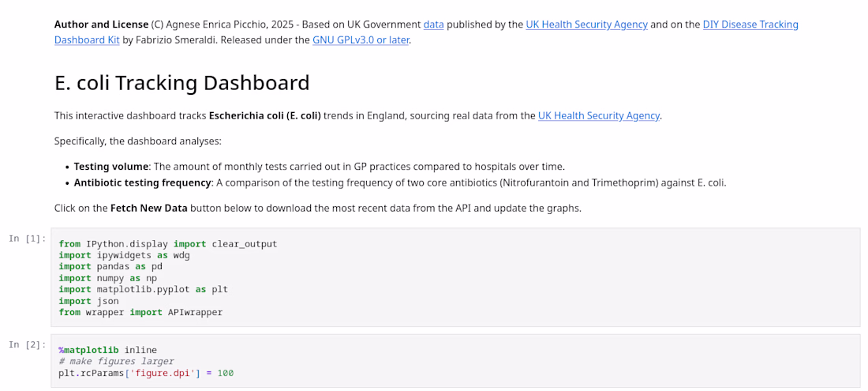Open the GNU GPLv3.0 or later link
Screen dimensions: 868x391
click(361, 40)
